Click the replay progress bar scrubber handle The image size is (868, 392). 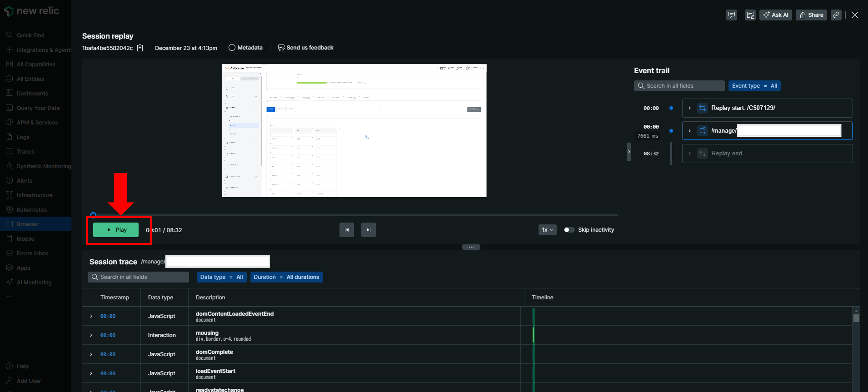pos(93,215)
